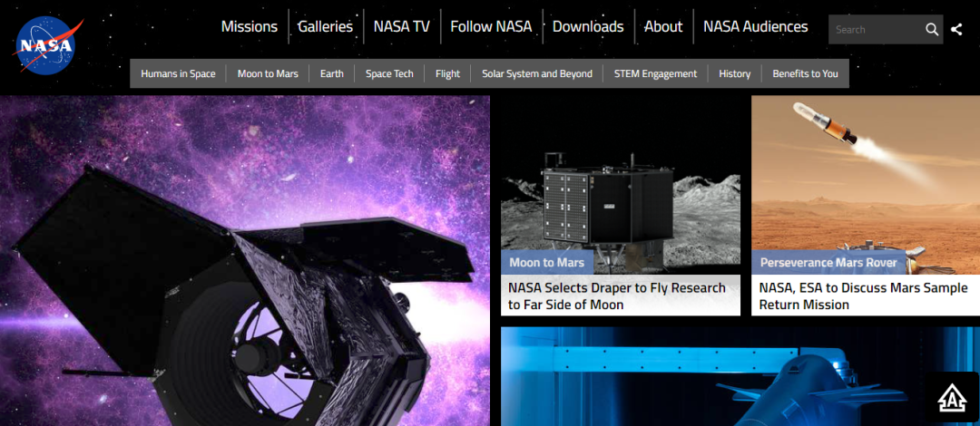Select the Earth topic
Screen dimensions: 980x426
[332, 73]
